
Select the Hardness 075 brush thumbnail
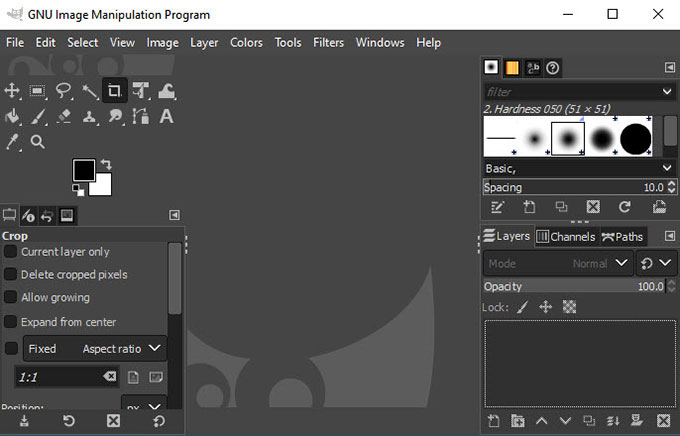[602, 139]
